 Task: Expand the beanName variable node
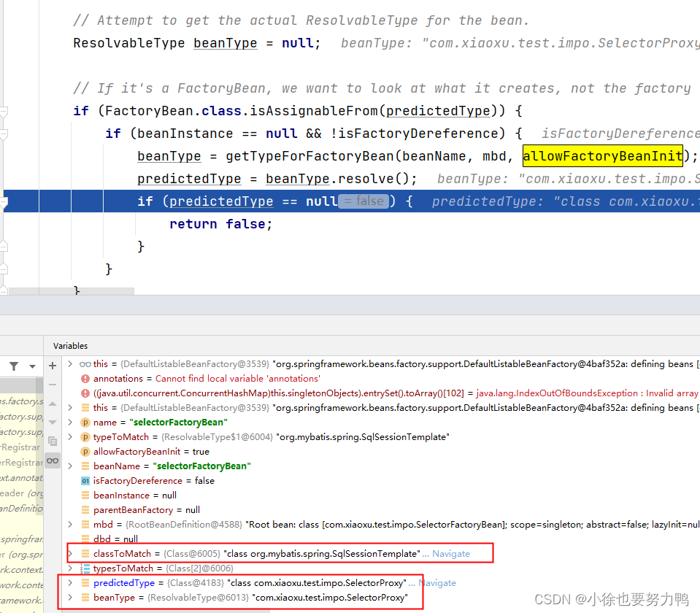(70, 466)
